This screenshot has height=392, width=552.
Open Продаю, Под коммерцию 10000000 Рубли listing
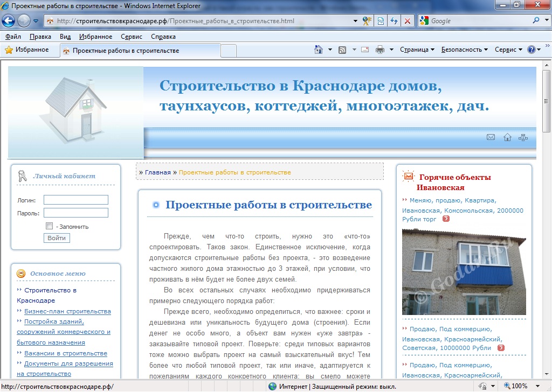[x=452, y=339]
